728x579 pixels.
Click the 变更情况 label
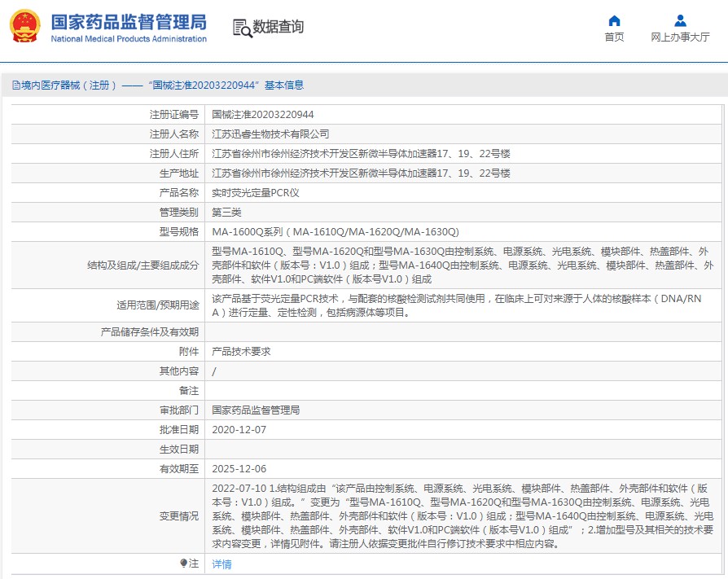[179, 515]
